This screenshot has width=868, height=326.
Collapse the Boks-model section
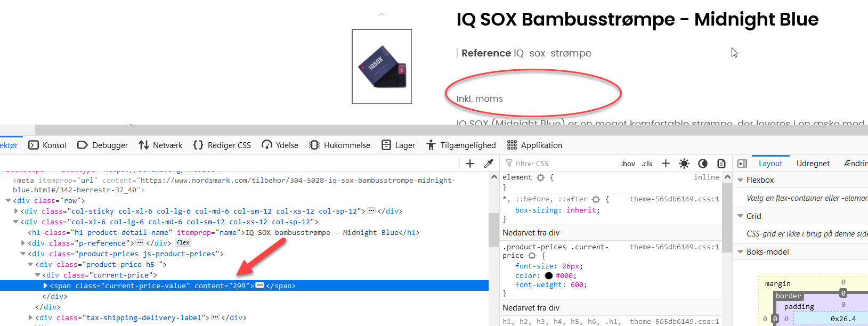[x=740, y=252]
